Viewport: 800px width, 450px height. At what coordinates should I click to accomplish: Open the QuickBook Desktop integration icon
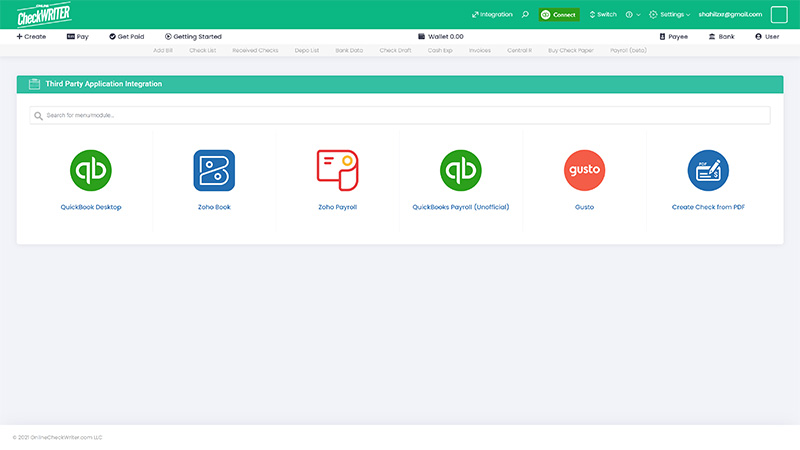pyautogui.click(x=91, y=171)
